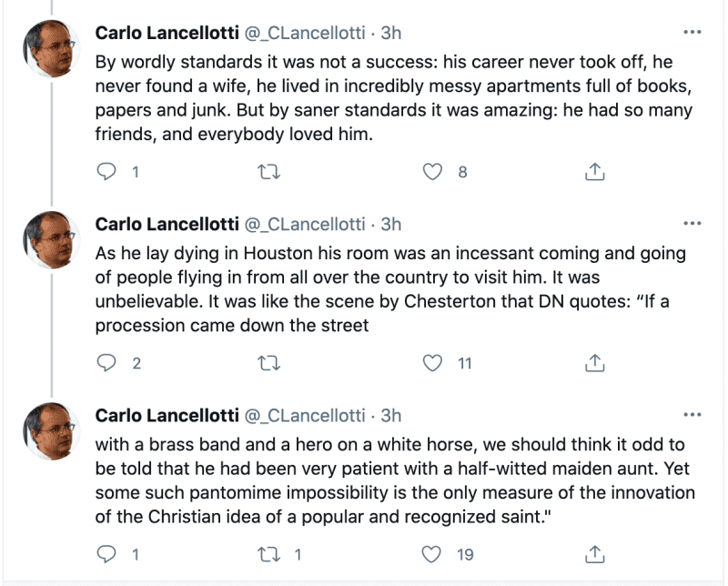Reply to the 'By wordly standards' tweet
Viewport: 728px width, 586px height.
coord(107,171)
